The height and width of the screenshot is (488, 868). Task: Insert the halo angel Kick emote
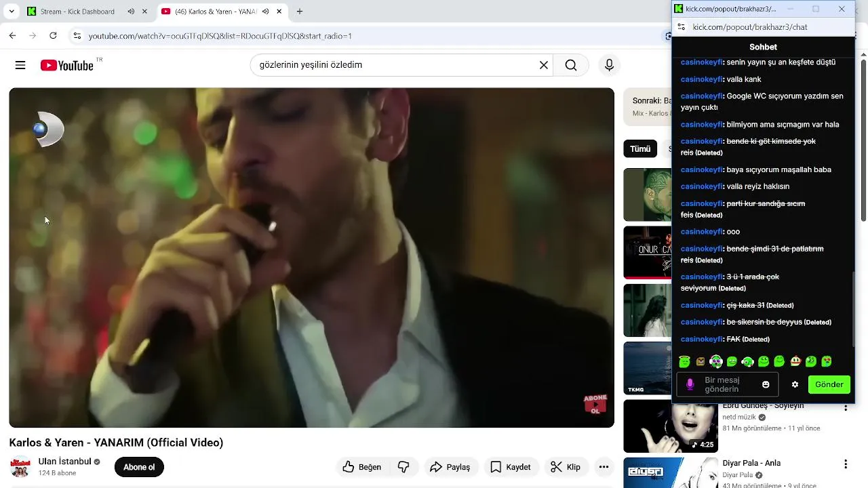tap(684, 361)
